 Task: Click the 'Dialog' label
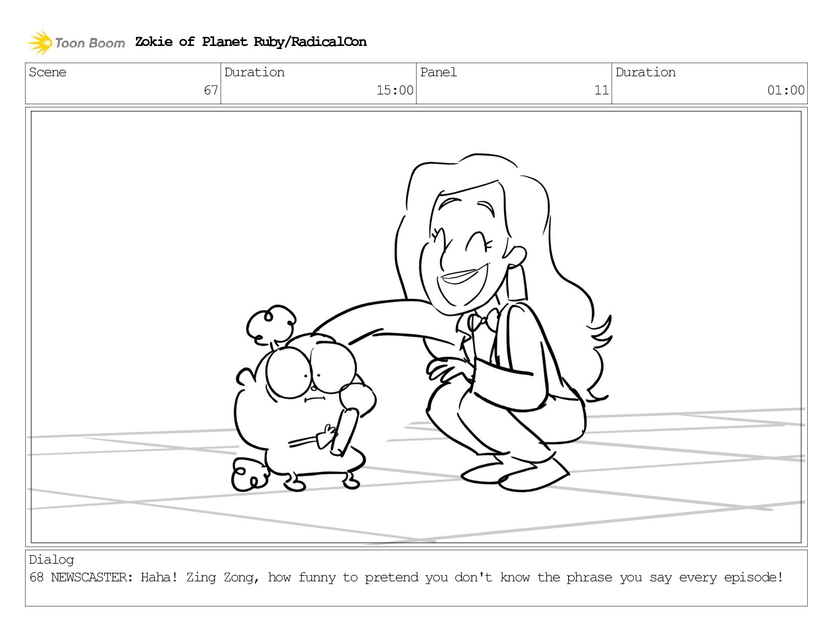click(52, 560)
